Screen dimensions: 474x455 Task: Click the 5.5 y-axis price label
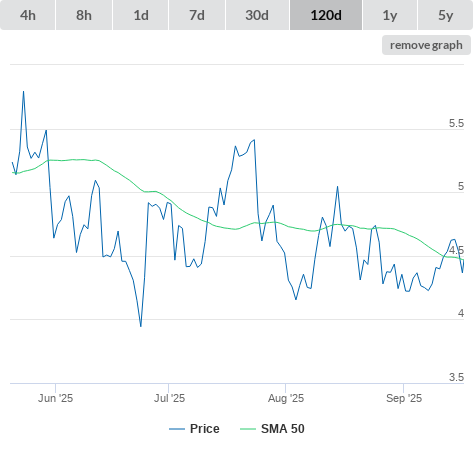pyautogui.click(x=456, y=123)
